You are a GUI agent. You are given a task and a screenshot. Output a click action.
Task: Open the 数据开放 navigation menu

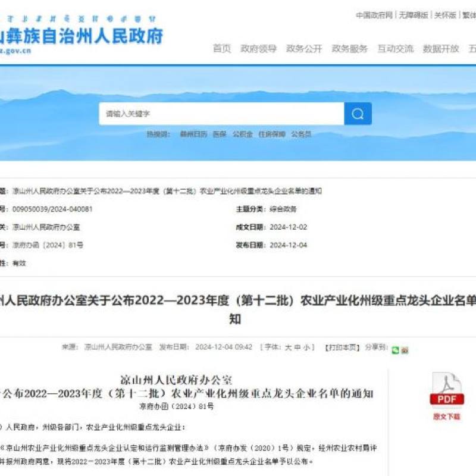(x=441, y=49)
